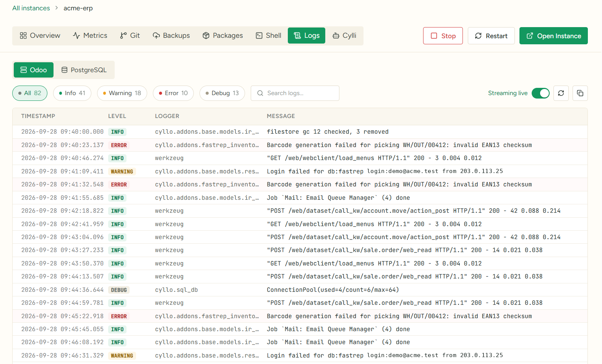Go to the Backups tab

click(x=171, y=36)
